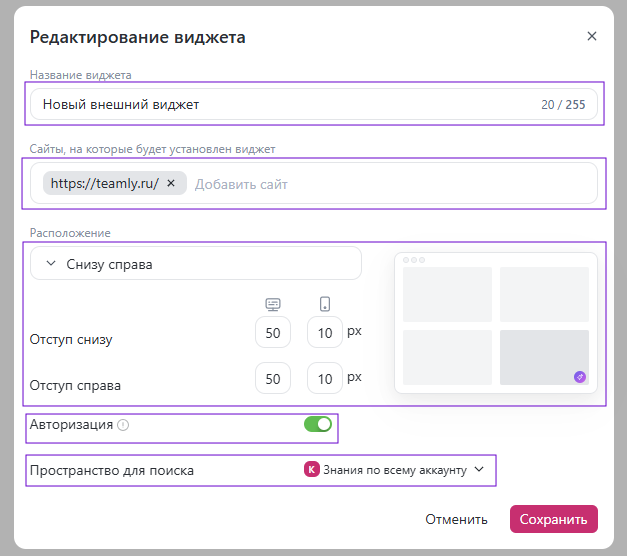Screen dimensions: 627x556
Task: Click the Добавить сайт input field
Action: pyautogui.click(x=390, y=184)
